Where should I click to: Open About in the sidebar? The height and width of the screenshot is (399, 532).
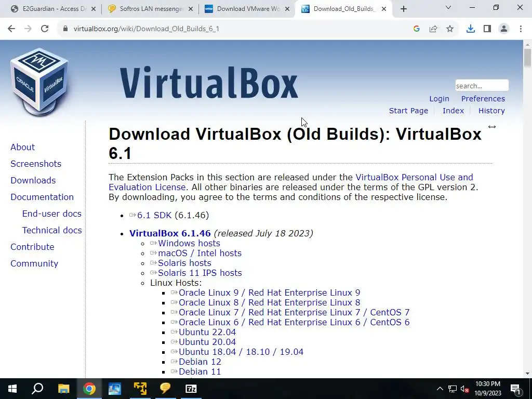pyautogui.click(x=23, y=147)
